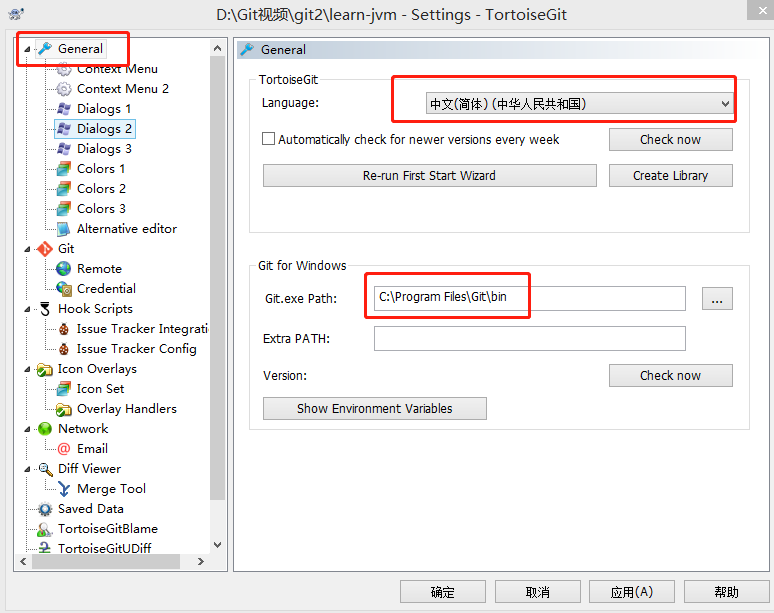Viewport: 774px width, 613px height.
Task: Open the Colors 2 settings page
Action: (x=101, y=189)
